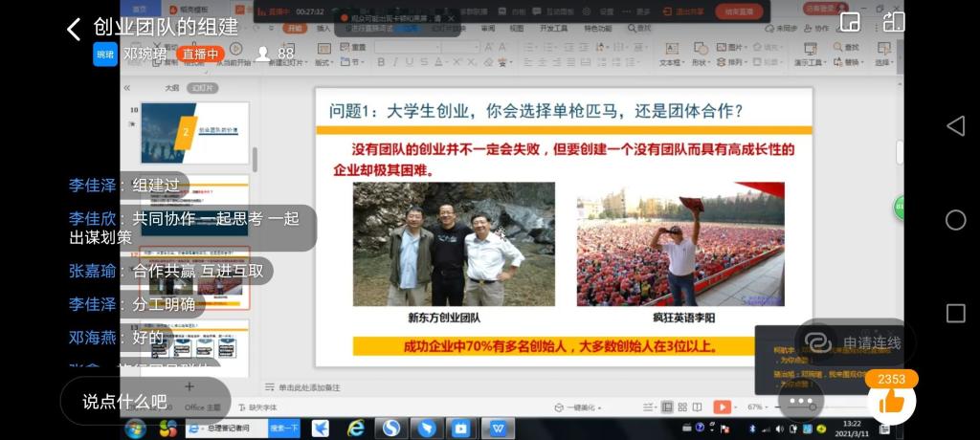Screen dimensions: 980x440
Task: Expand the 节 section dropdown
Action: click(352, 62)
